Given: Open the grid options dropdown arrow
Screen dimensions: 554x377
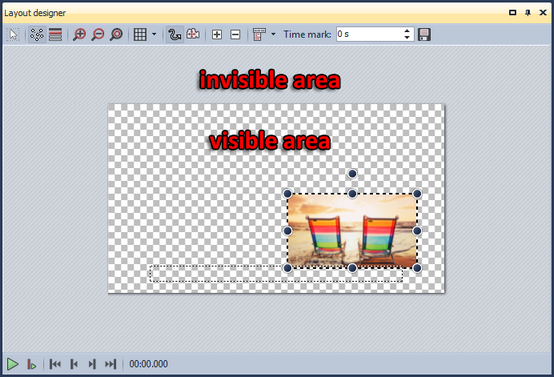Looking at the screenshot, I should click(154, 34).
